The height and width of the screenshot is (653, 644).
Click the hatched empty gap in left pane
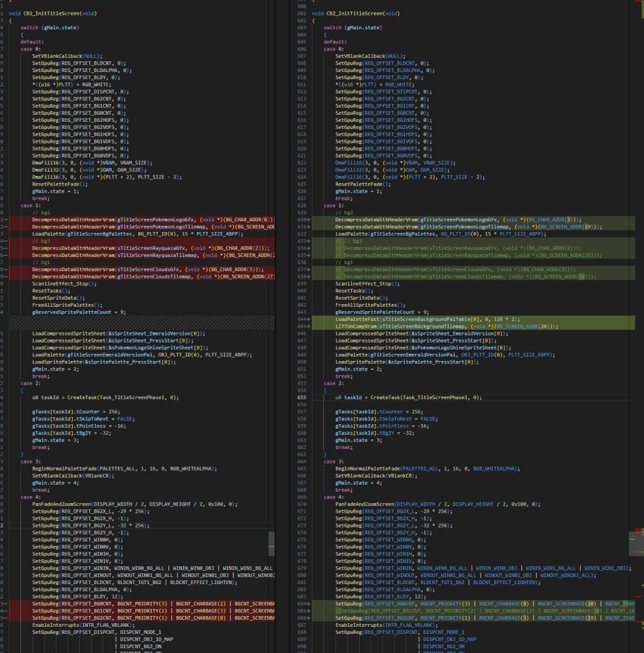[140, 322]
